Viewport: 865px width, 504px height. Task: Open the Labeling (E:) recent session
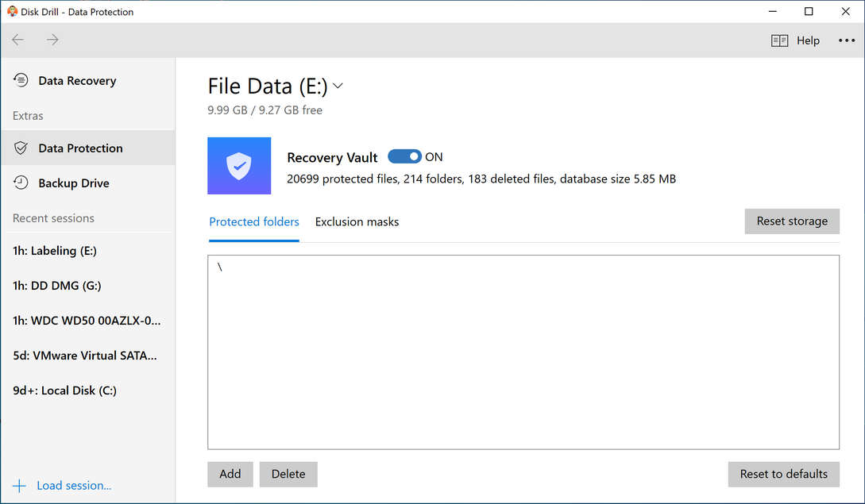point(55,251)
